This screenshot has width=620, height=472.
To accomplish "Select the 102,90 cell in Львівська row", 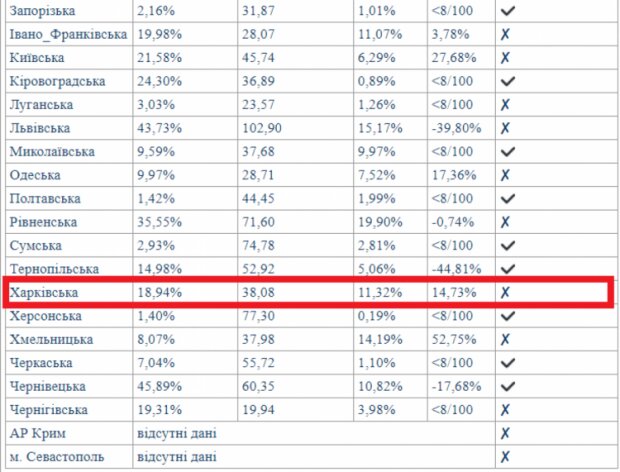I will (x=262, y=128).
